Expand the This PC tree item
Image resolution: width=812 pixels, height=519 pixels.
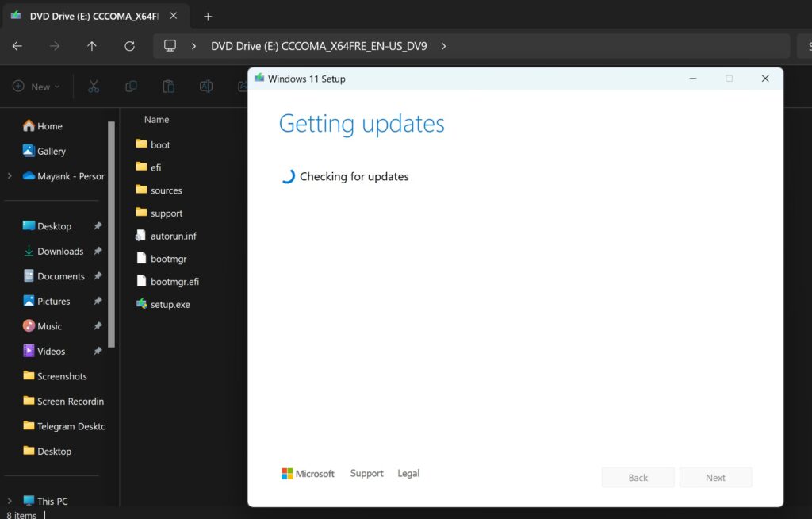tap(9, 501)
